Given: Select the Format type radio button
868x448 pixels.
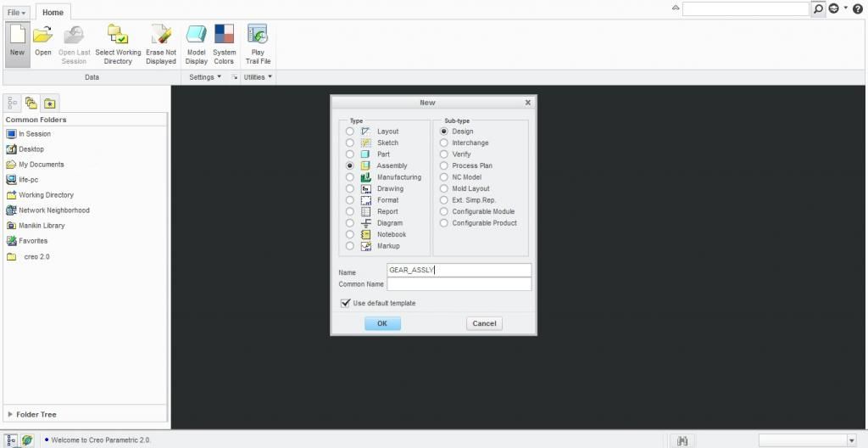Looking at the screenshot, I should coord(349,200).
